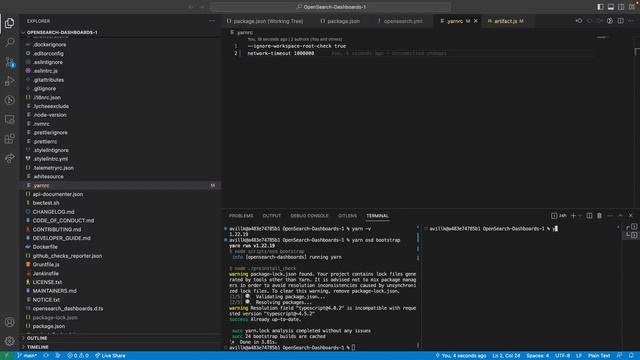The image size is (640, 360).
Task: Open the Search view icon
Action: (x=10, y=42)
